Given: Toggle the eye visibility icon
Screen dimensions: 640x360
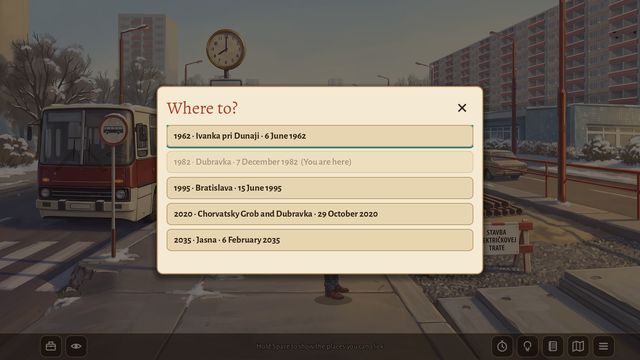Looking at the screenshot, I should coord(76,347).
